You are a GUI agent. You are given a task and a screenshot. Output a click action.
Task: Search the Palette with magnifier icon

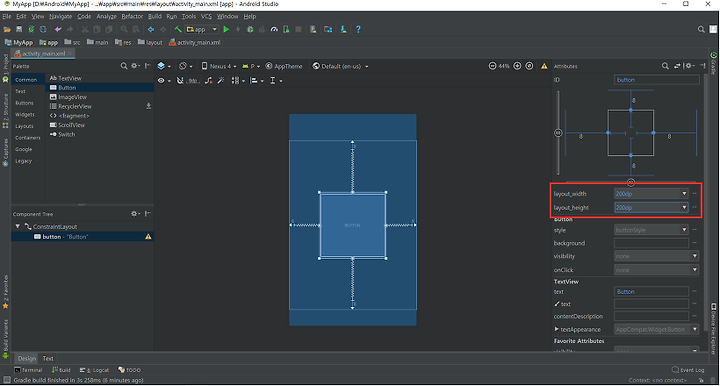(124, 66)
